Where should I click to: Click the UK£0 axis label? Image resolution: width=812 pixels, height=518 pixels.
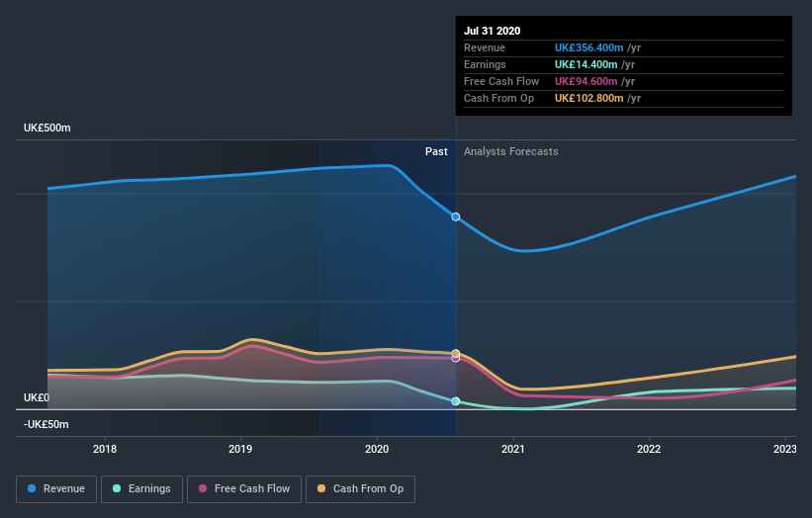coord(37,398)
